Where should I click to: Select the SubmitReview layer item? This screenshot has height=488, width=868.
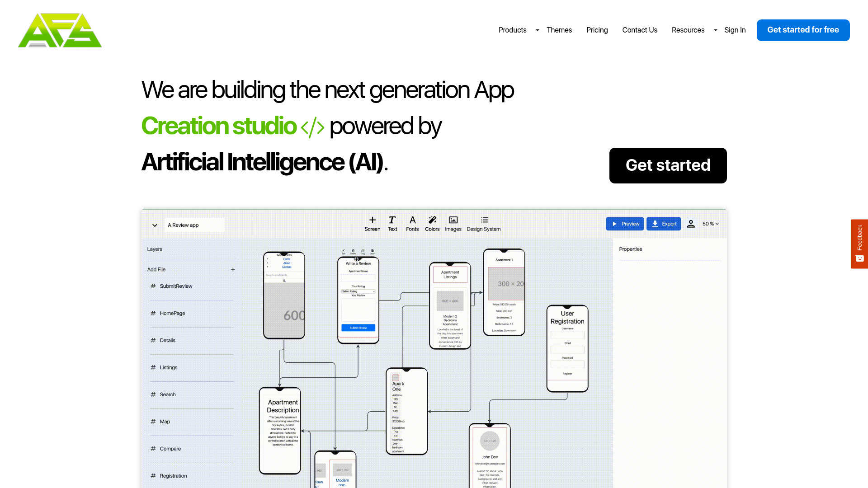pyautogui.click(x=176, y=286)
